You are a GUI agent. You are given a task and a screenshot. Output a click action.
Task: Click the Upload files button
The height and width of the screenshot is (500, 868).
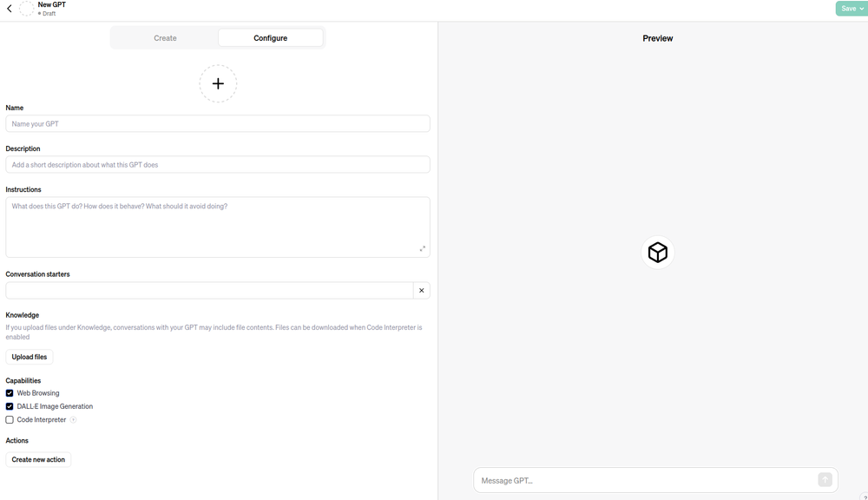30,357
